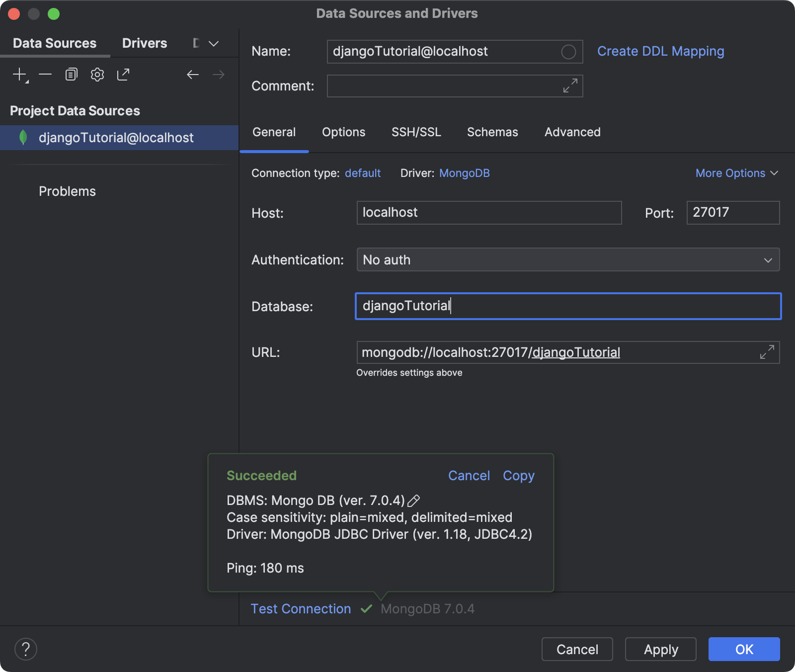This screenshot has width=795, height=672.
Task: Click the cut-off tab next to Drivers
Action: coord(196,43)
